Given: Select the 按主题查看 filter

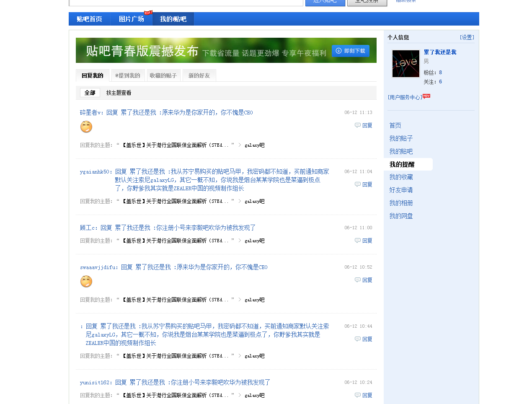Looking at the screenshot, I should point(119,93).
